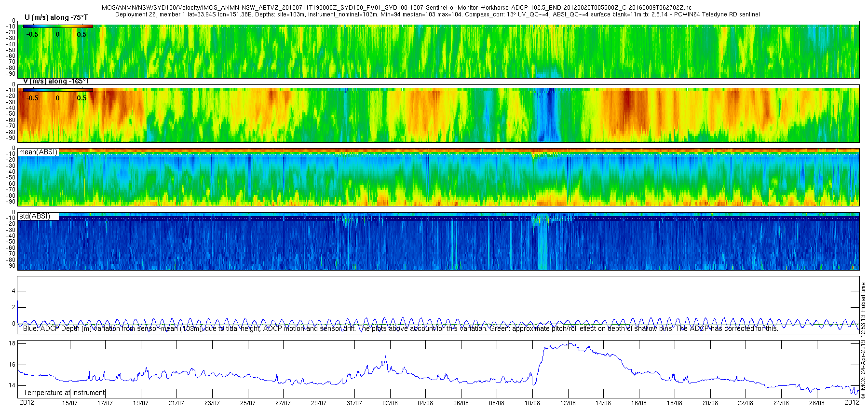Click the 14/08 date tick label

coord(603,403)
